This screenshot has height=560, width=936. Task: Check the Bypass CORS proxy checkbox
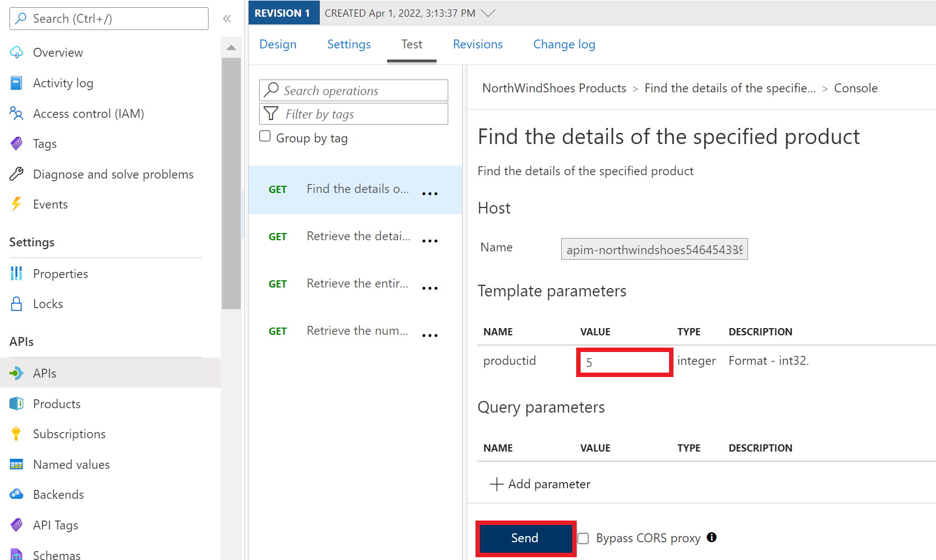coord(583,538)
